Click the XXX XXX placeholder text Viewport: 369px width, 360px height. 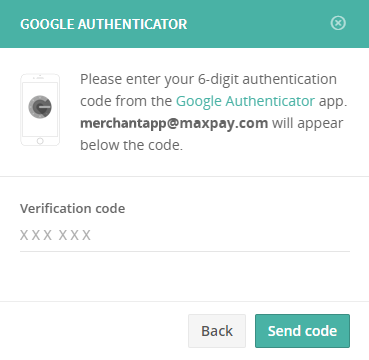coord(55,235)
